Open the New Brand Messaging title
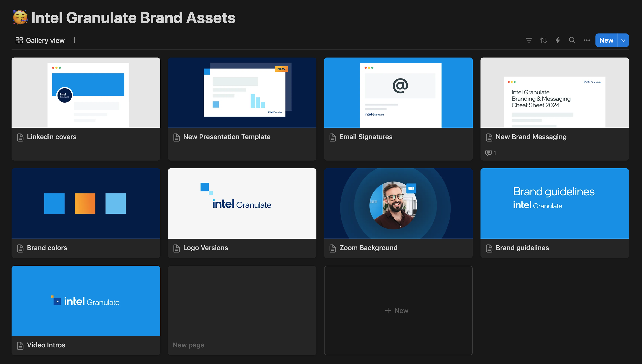Image resolution: width=642 pixels, height=364 pixels. pos(531,137)
